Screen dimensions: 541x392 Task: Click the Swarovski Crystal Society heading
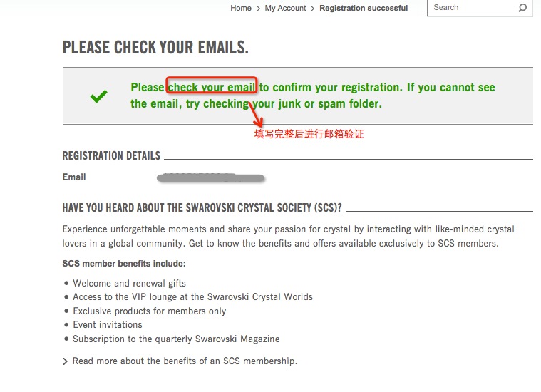[202, 207]
